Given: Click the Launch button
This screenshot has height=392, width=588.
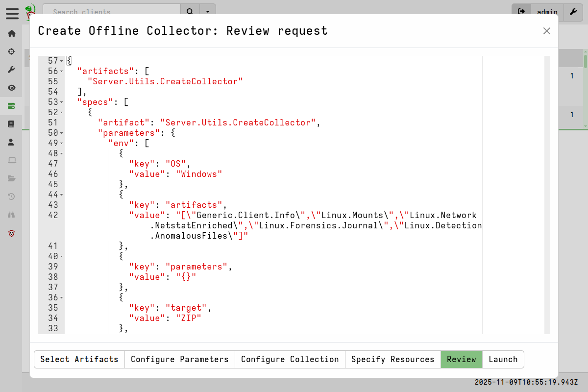Looking at the screenshot, I should [503, 359].
